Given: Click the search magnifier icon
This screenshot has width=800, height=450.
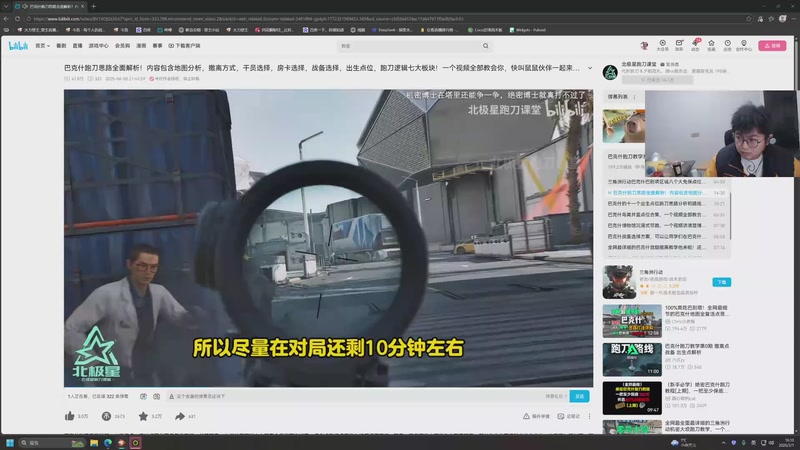Looking at the screenshot, I should click(x=486, y=46).
